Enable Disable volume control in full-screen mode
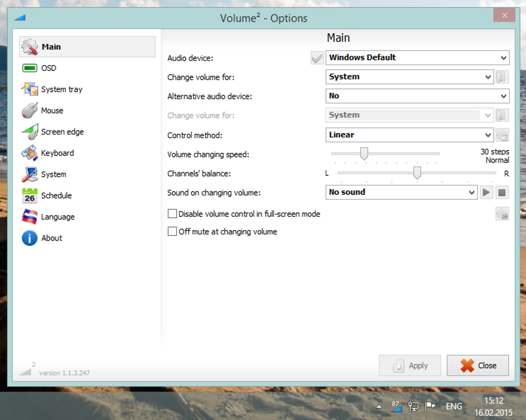The height and width of the screenshot is (420, 526). coord(173,214)
